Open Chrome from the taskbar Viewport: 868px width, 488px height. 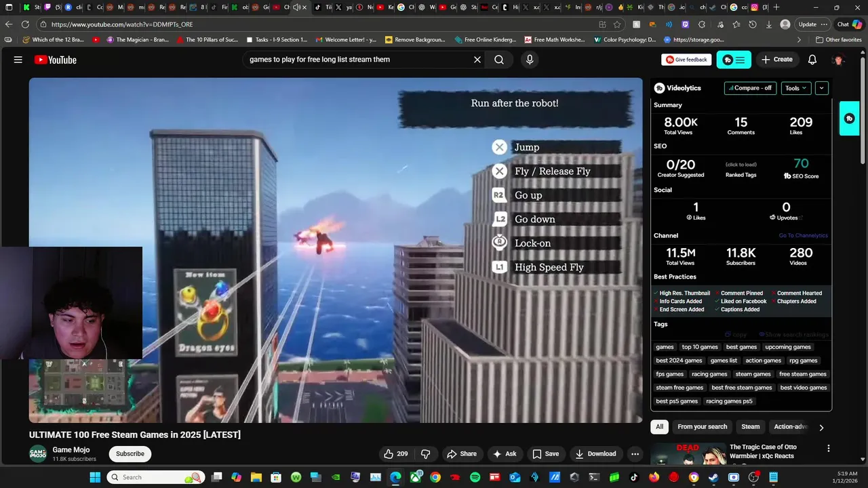[x=435, y=477]
